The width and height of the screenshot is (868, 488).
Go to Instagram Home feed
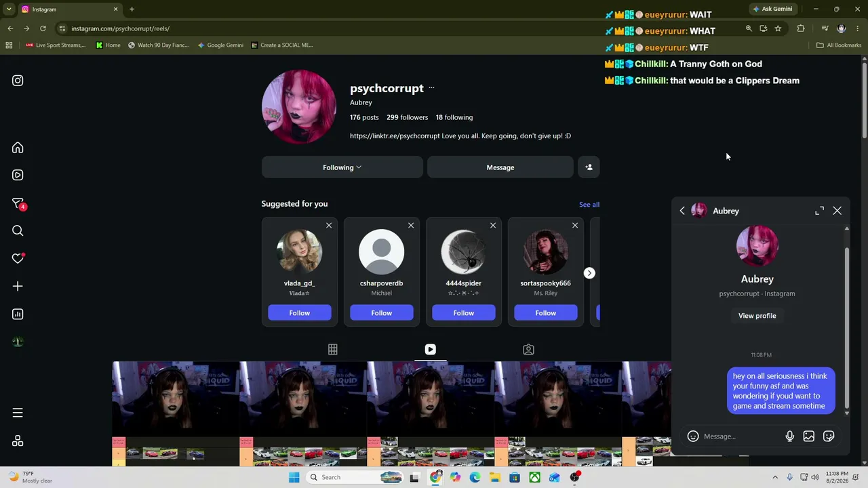pos(18,148)
